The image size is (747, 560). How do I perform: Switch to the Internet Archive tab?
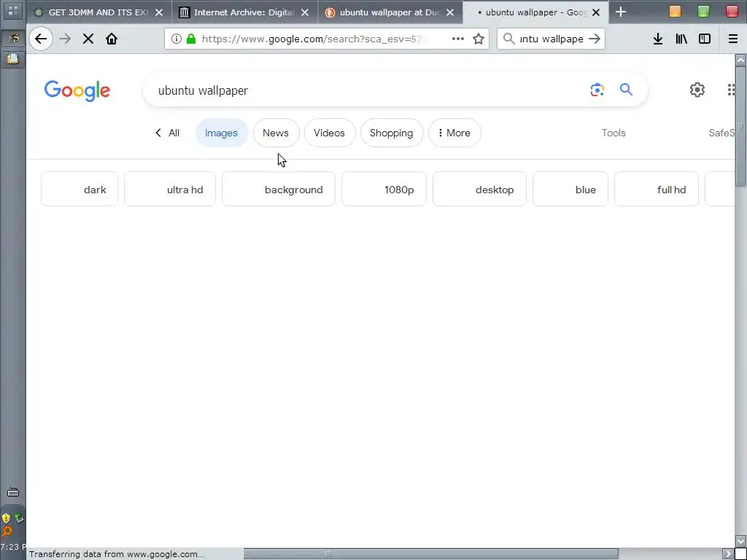(x=244, y=12)
